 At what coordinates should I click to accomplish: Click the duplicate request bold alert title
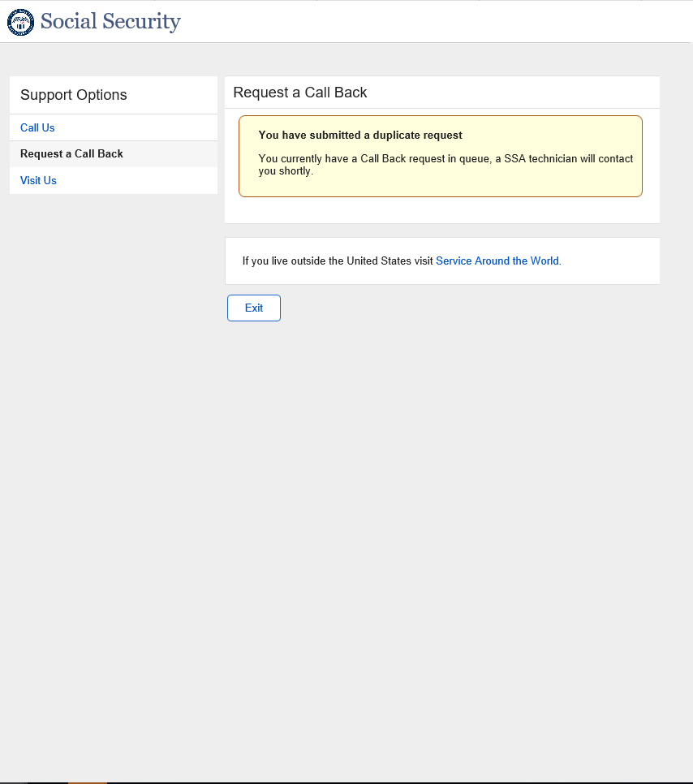pyautogui.click(x=359, y=135)
